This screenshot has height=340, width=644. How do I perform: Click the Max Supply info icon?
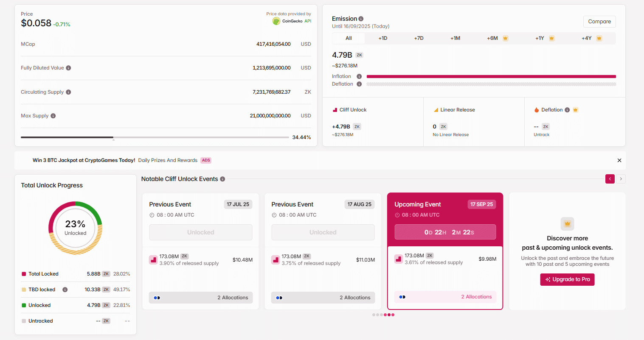53,115
